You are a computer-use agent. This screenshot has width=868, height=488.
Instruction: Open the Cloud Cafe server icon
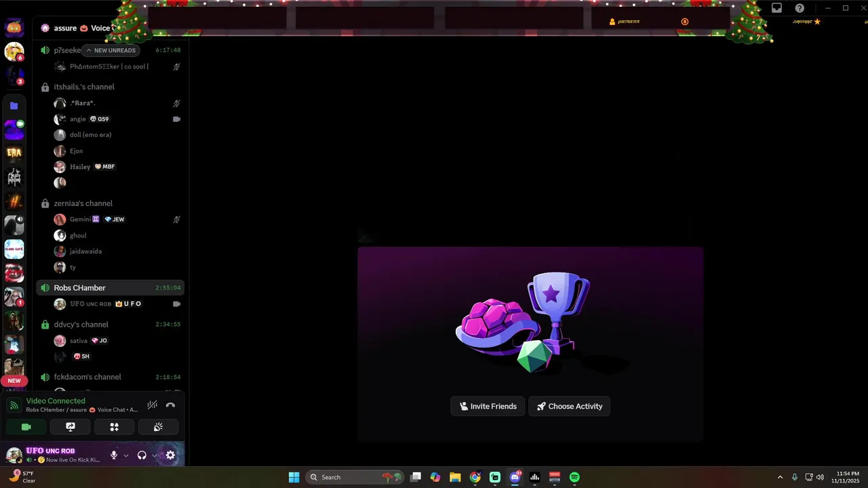(14, 249)
